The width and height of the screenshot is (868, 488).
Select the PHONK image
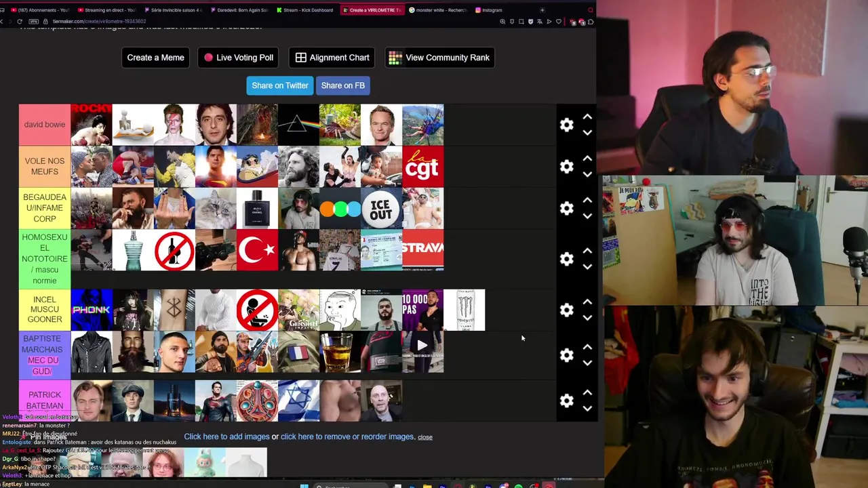(x=91, y=310)
